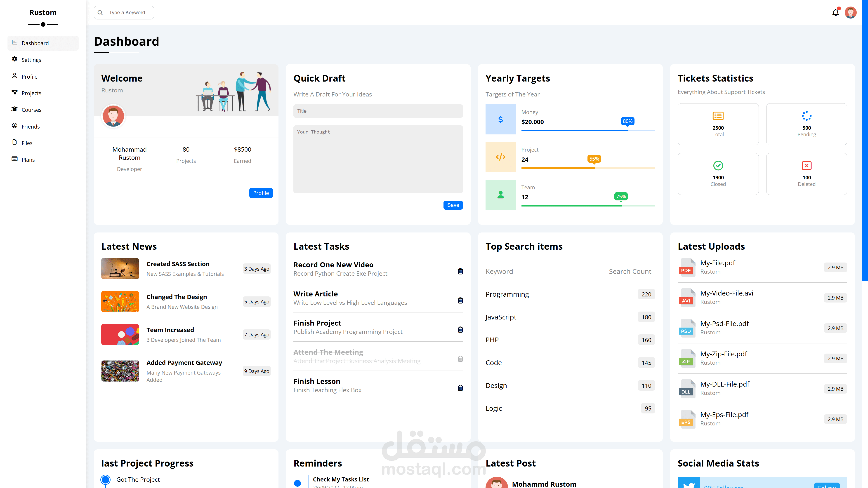Click the Finish Teaching Flex Box description

tap(327, 390)
